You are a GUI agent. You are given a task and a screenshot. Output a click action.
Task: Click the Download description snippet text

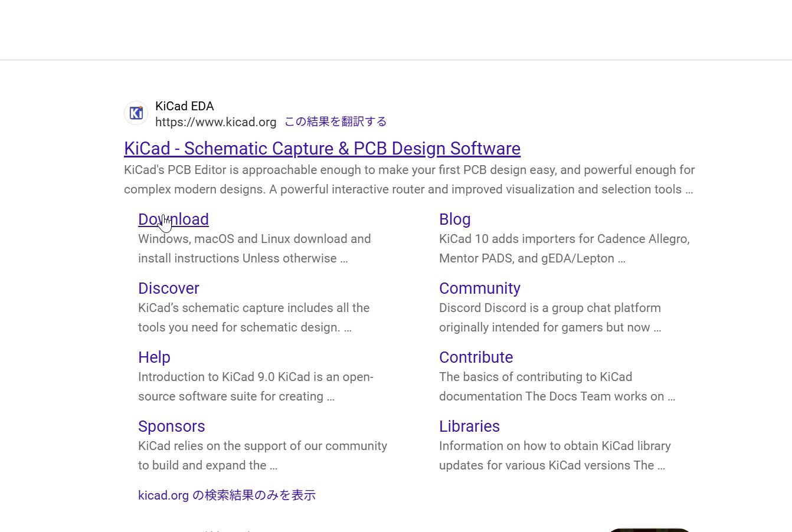(254, 248)
